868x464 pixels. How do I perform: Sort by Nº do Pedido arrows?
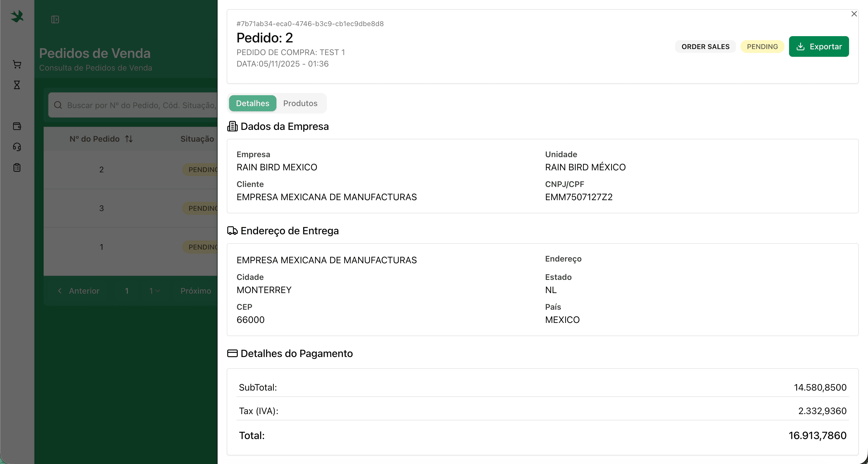point(129,139)
